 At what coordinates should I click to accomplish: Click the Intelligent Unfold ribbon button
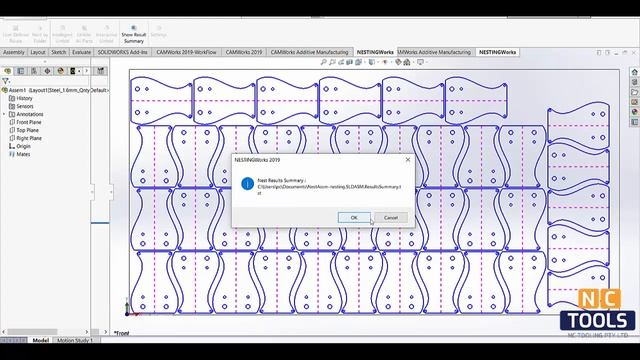click(x=62, y=34)
